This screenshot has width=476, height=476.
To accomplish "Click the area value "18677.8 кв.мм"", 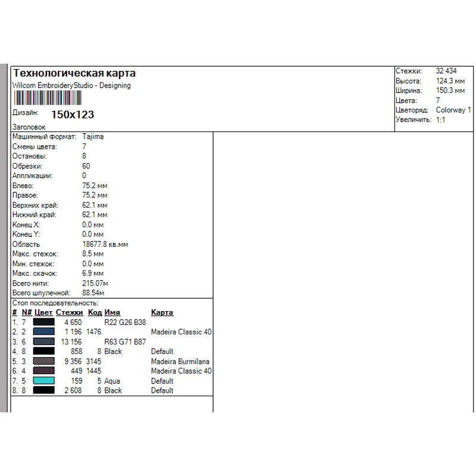I will [x=105, y=245].
